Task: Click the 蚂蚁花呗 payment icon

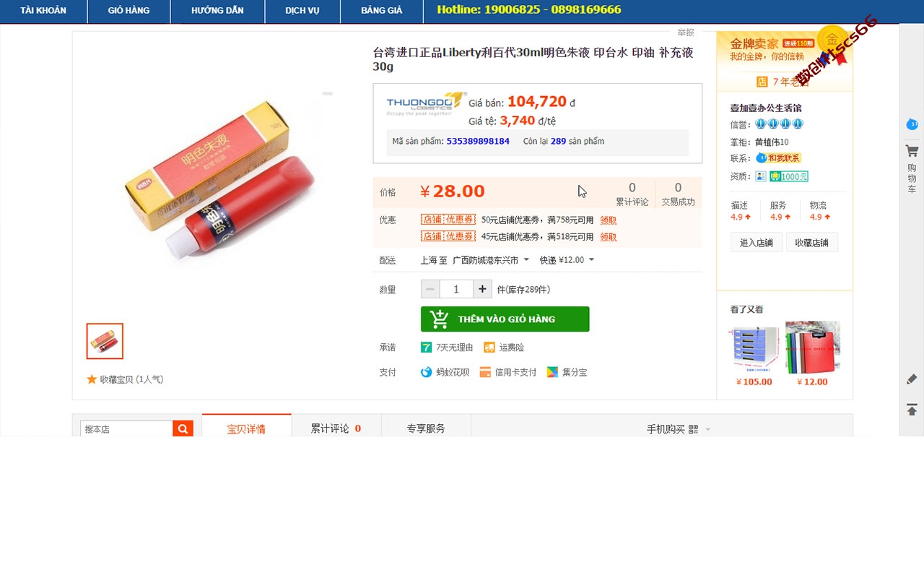Action: click(x=427, y=372)
